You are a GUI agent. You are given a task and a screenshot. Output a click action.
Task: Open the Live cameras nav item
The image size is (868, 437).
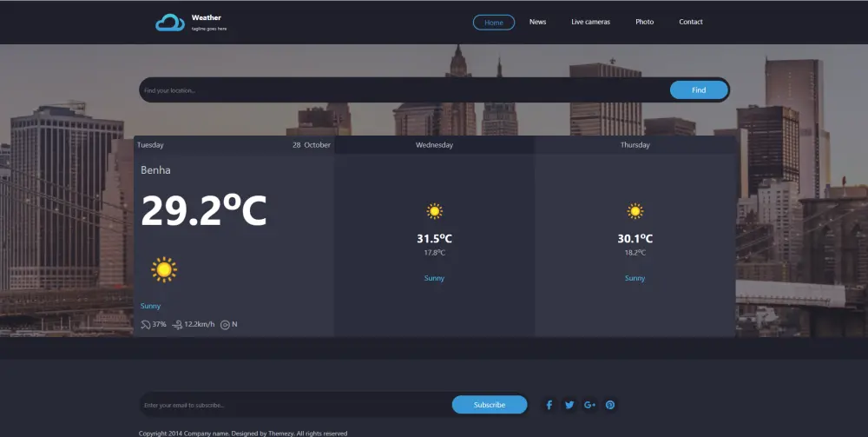coord(590,23)
